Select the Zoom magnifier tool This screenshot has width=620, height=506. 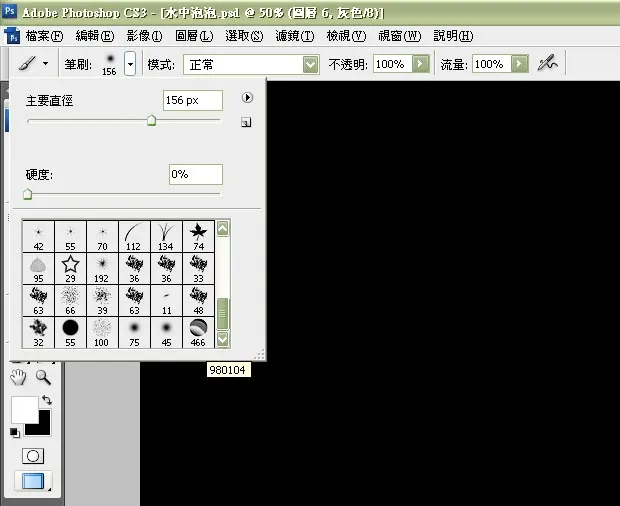43,378
